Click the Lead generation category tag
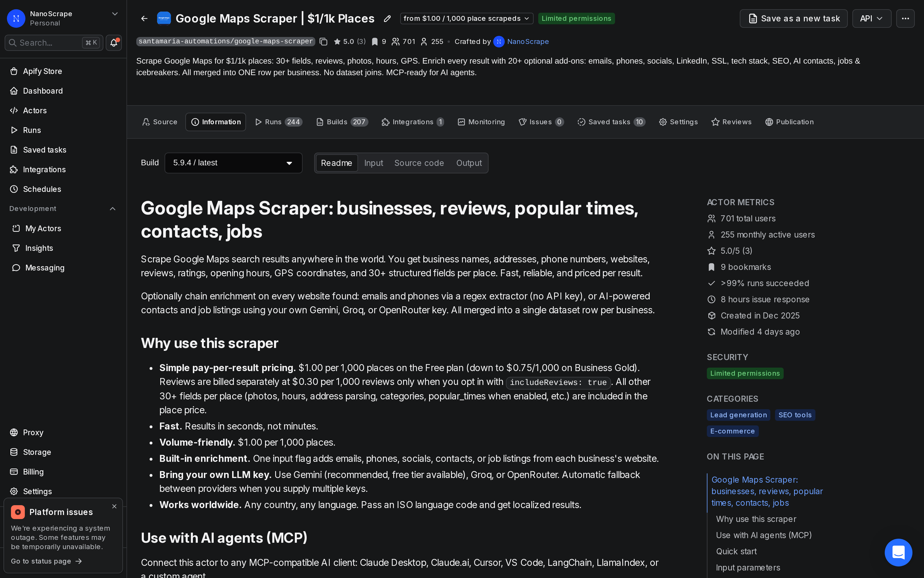The width and height of the screenshot is (924, 578). 738,415
